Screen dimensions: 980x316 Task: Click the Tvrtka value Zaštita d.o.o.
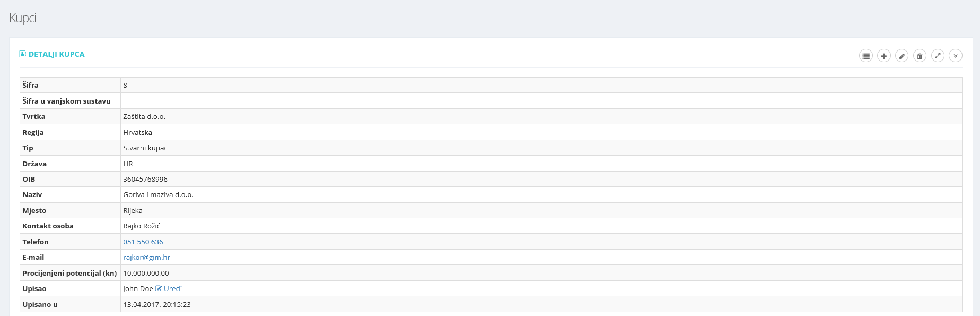pyautogui.click(x=144, y=116)
